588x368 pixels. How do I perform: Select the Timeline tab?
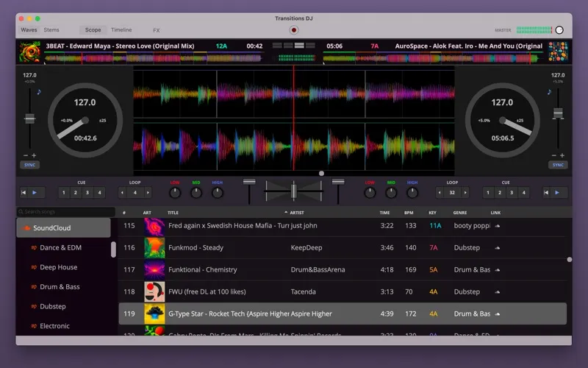(121, 29)
